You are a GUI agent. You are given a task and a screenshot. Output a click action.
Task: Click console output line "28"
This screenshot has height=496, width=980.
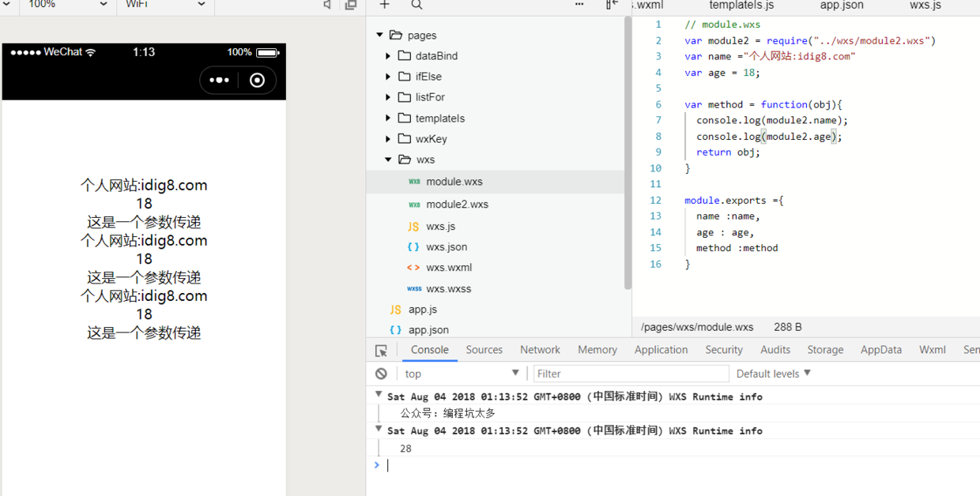click(x=405, y=449)
